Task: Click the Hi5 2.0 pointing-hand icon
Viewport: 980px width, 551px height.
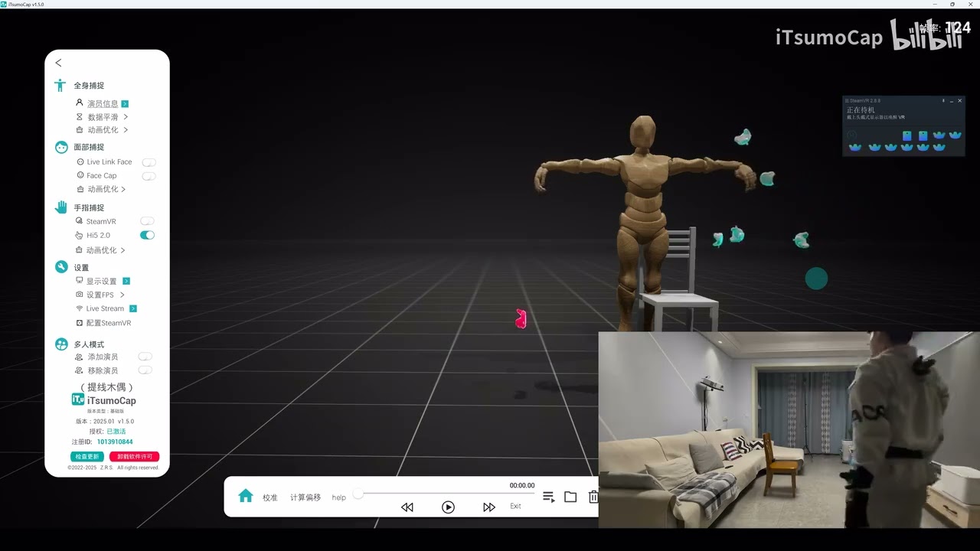Action: [79, 235]
